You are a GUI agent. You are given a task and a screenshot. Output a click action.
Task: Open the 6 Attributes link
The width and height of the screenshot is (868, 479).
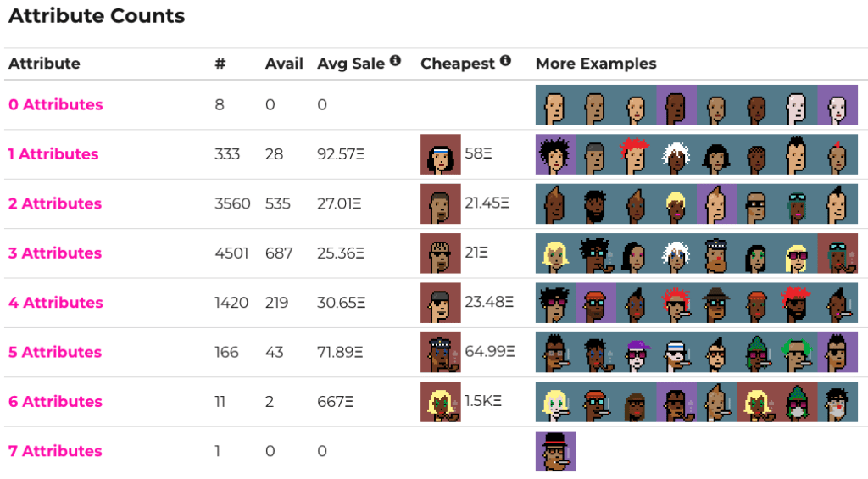point(55,402)
